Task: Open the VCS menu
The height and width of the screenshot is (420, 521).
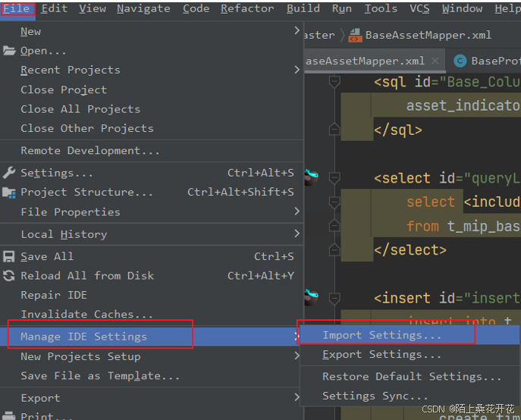Action: [x=419, y=8]
